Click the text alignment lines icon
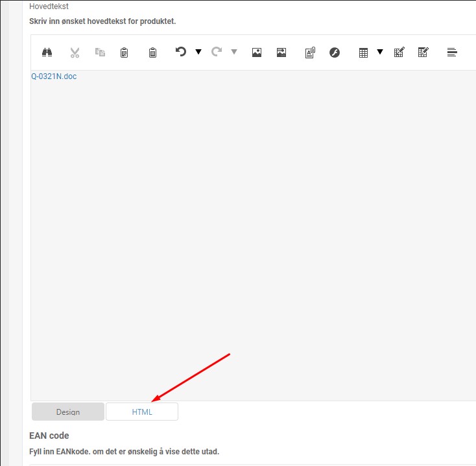 [452, 52]
